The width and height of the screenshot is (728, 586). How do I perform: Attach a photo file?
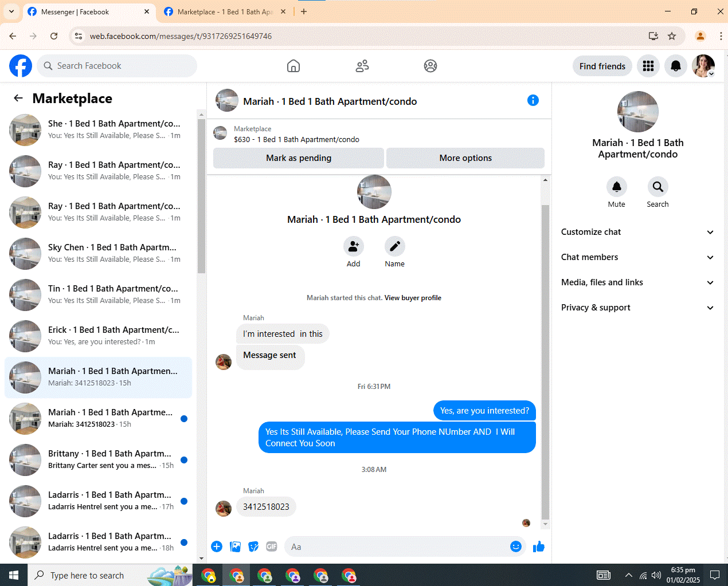235,546
